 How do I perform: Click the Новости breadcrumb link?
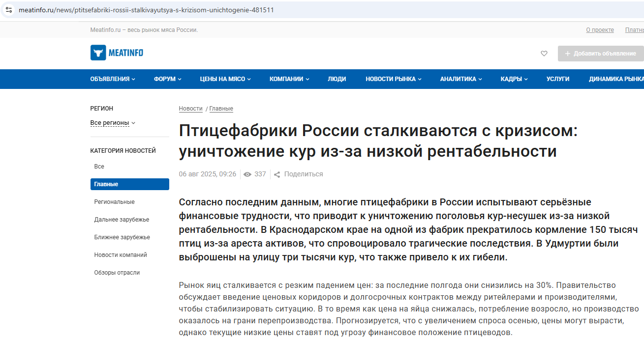(x=191, y=109)
